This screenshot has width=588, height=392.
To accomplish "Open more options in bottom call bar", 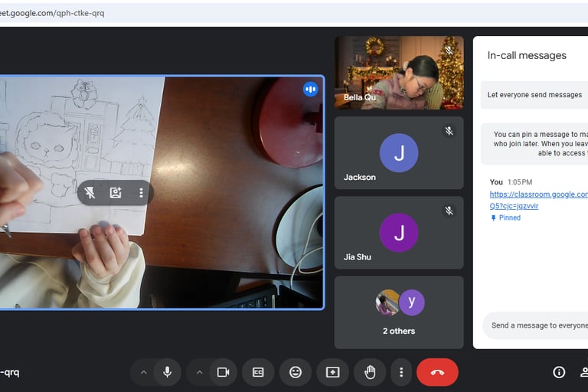I will tap(401, 372).
